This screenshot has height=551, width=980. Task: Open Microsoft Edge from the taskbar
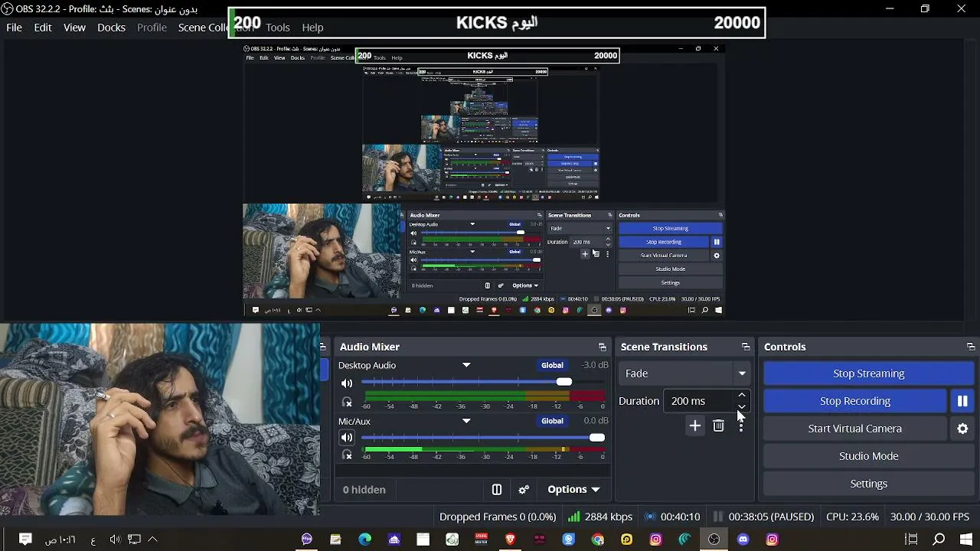click(x=364, y=540)
